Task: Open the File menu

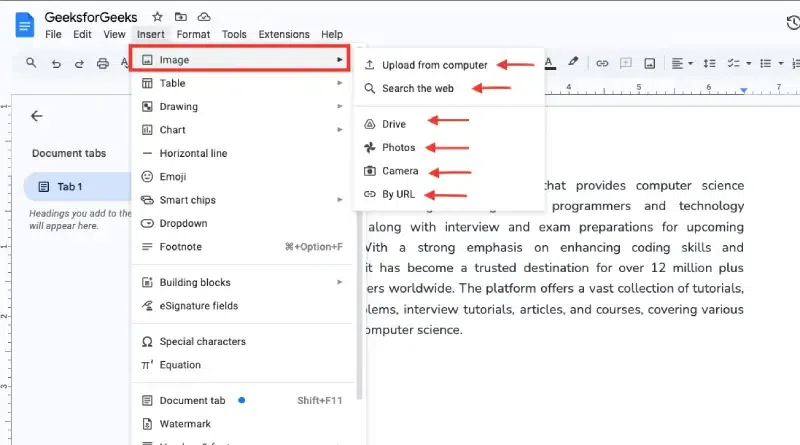Action: coord(53,34)
